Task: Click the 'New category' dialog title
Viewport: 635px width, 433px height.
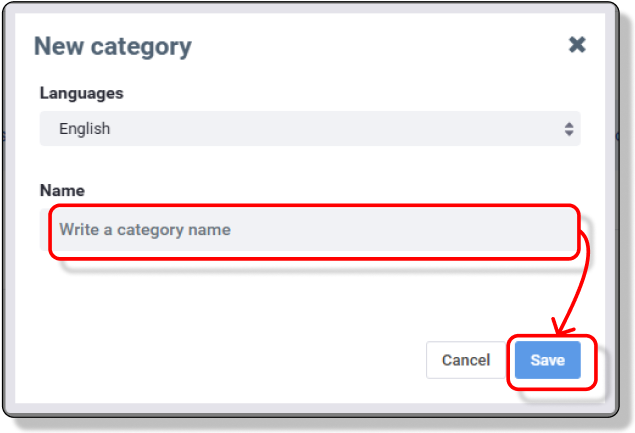Action: 113,46
